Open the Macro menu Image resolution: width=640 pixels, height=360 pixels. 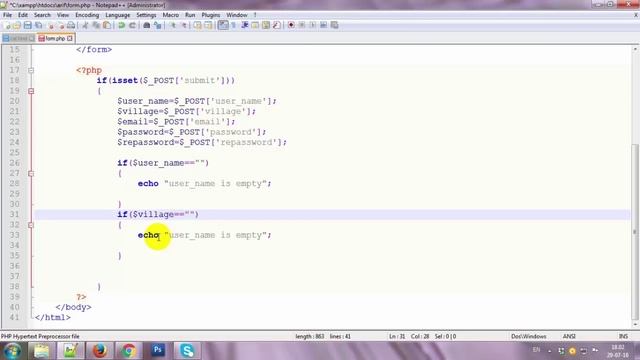tap(171, 15)
